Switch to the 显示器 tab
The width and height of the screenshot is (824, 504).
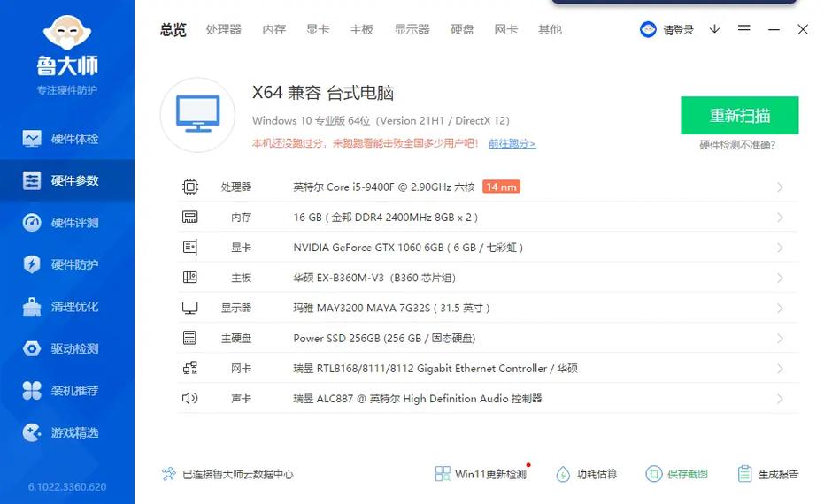click(412, 30)
